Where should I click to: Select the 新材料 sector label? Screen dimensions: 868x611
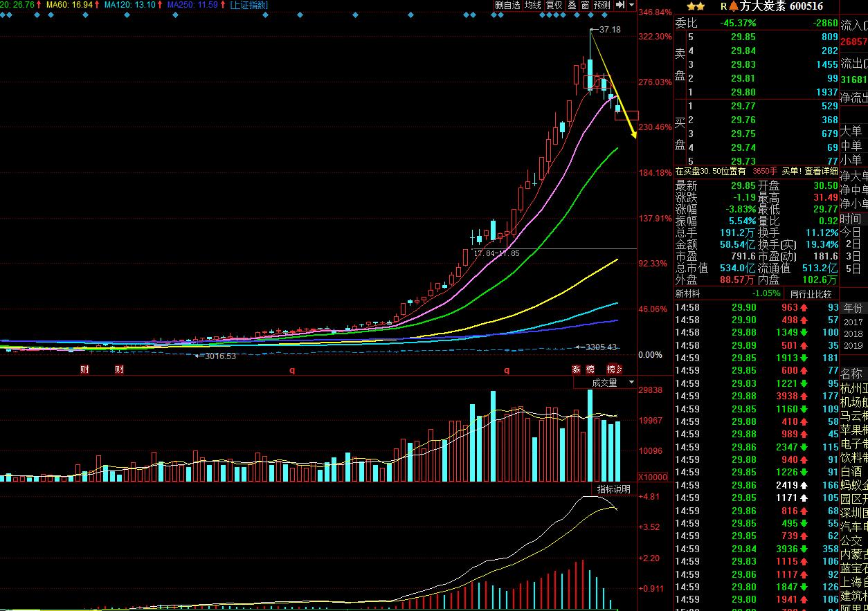687,293
